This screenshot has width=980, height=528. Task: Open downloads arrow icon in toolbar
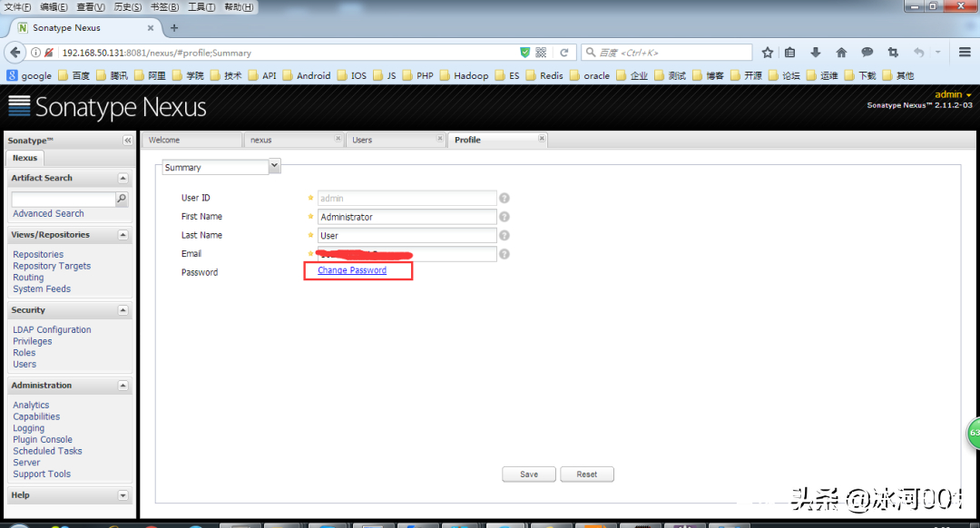816,53
